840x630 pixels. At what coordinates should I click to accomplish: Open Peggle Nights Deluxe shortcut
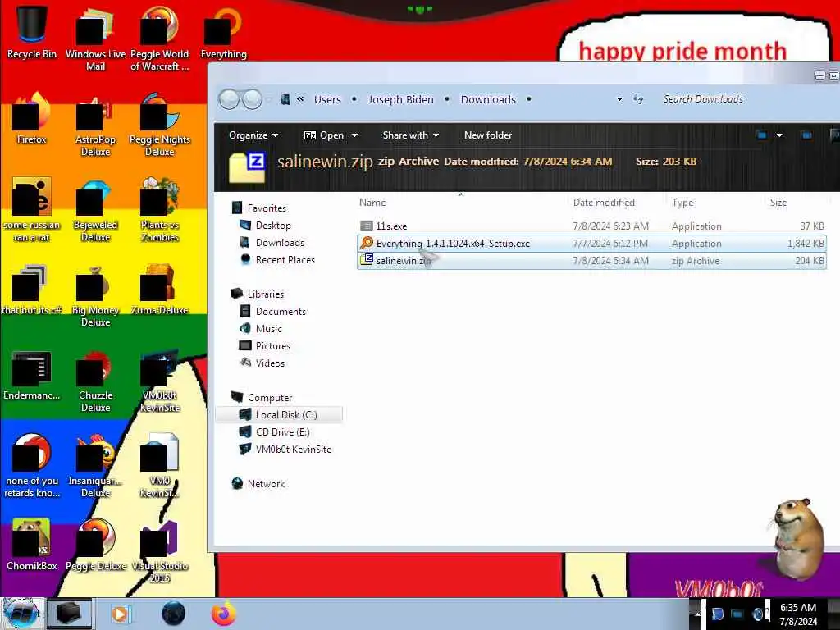[160, 125]
